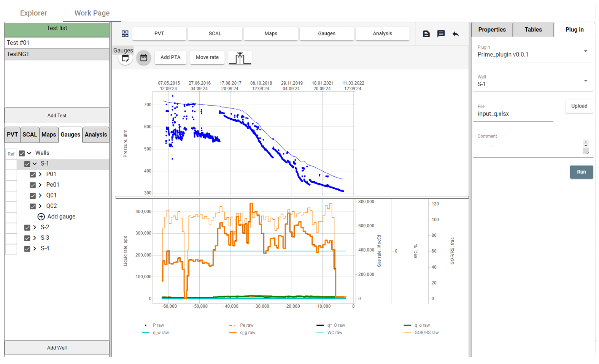Uncheck the P01 gauge checkbox

click(x=33, y=174)
